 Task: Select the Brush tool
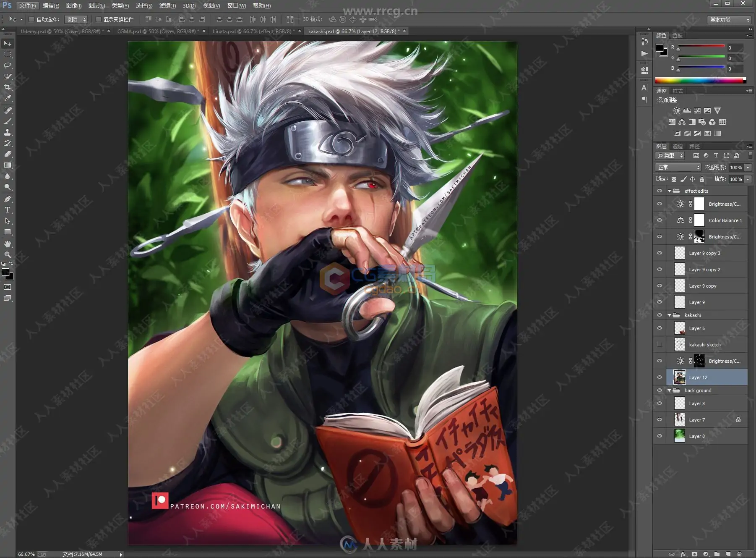pyautogui.click(x=8, y=121)
